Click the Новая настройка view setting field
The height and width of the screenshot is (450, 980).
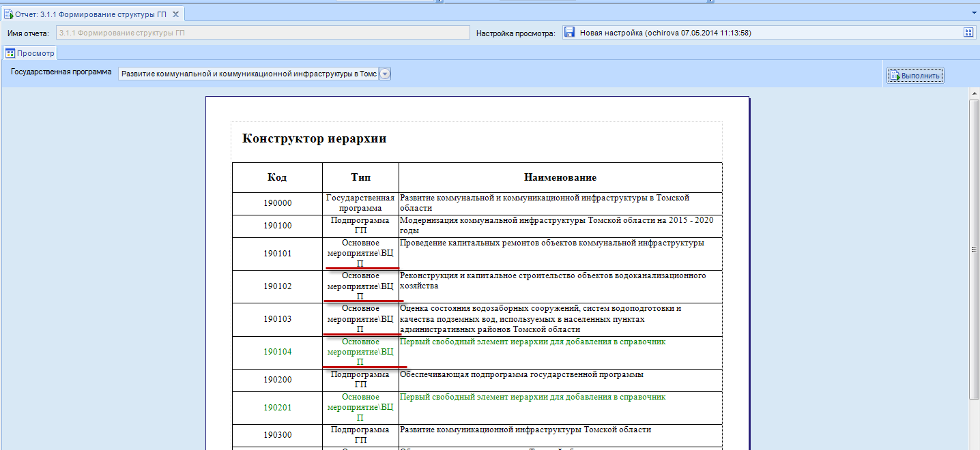click(768, 33)
